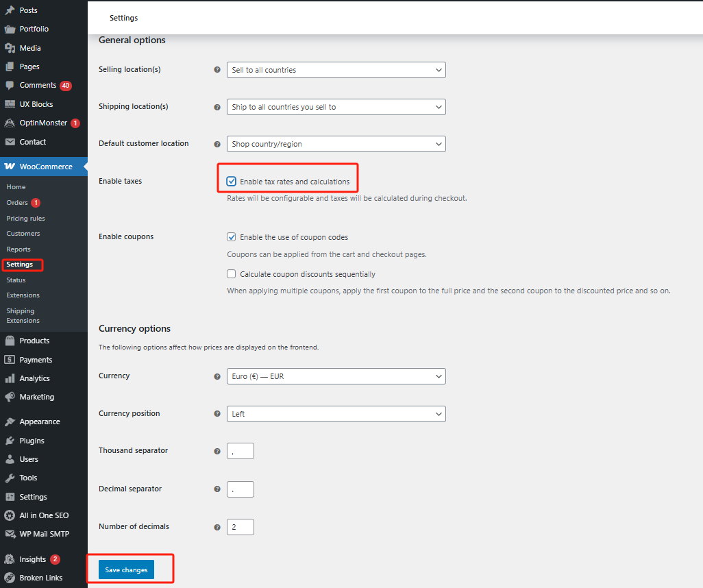Uncheck Enable the use of coupon codes
The height and width of the screenshot is (588, 703).
coord(232,237)
